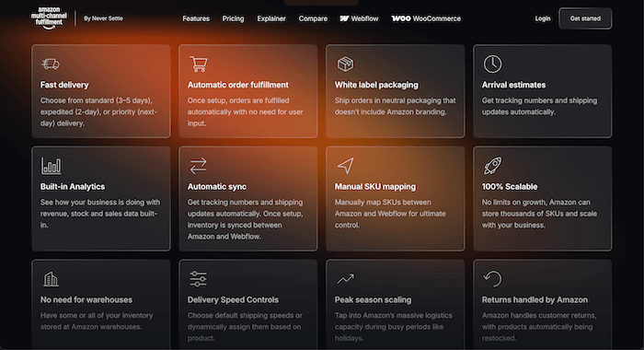Go to the Webflow page link

pos(359,18)
